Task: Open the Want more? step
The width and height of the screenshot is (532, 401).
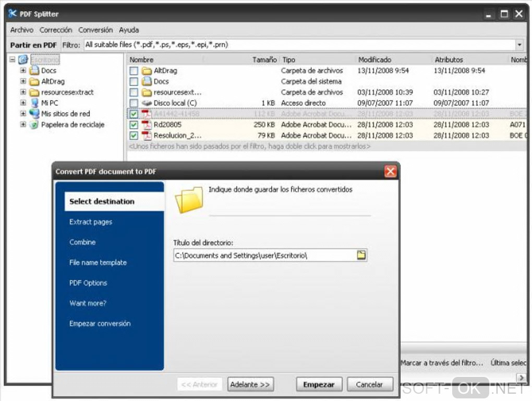Action: 88,303
